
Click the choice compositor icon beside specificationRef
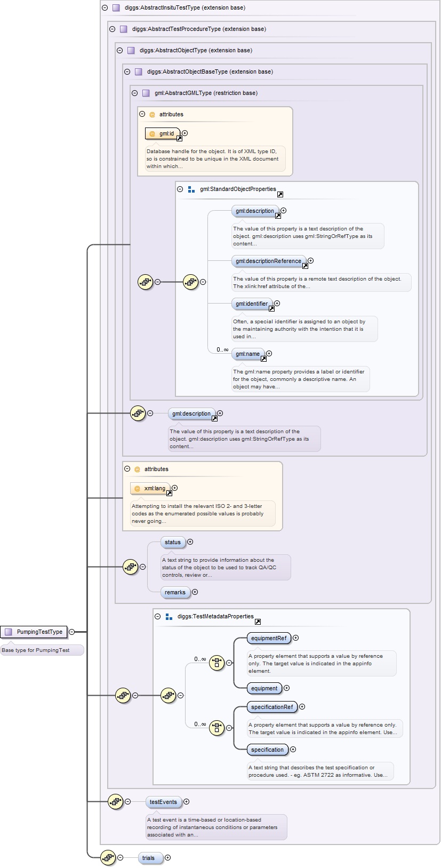(x=217, y=728)
